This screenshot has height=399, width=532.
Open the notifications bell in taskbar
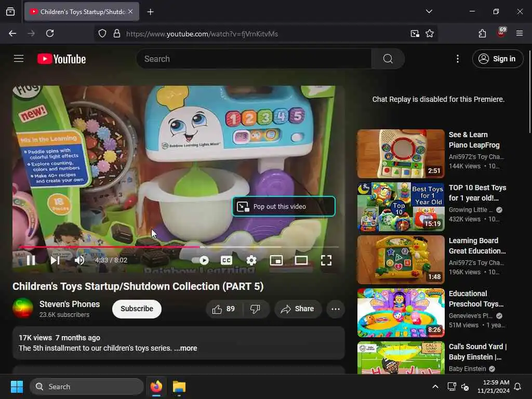[x=518, y=387]
